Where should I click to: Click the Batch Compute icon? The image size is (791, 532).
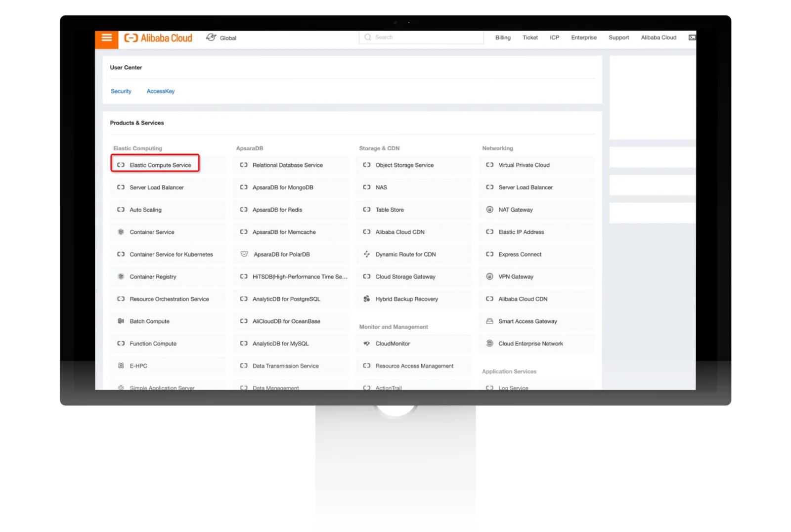tap(121, 321)
